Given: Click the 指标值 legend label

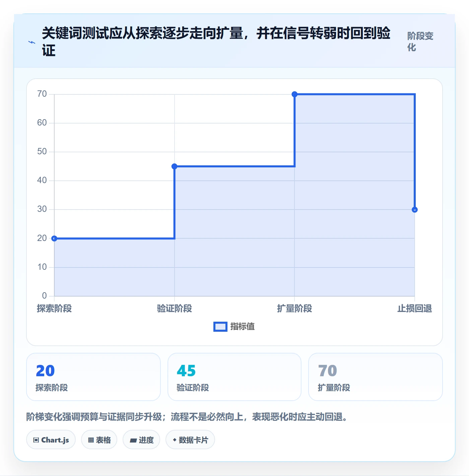Looking at the screenshot, I should click(x=243, y=327).
